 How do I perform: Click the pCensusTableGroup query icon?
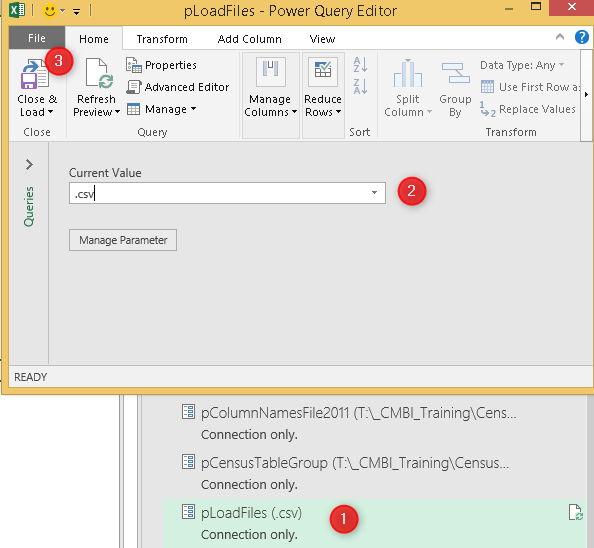point(188,462)
